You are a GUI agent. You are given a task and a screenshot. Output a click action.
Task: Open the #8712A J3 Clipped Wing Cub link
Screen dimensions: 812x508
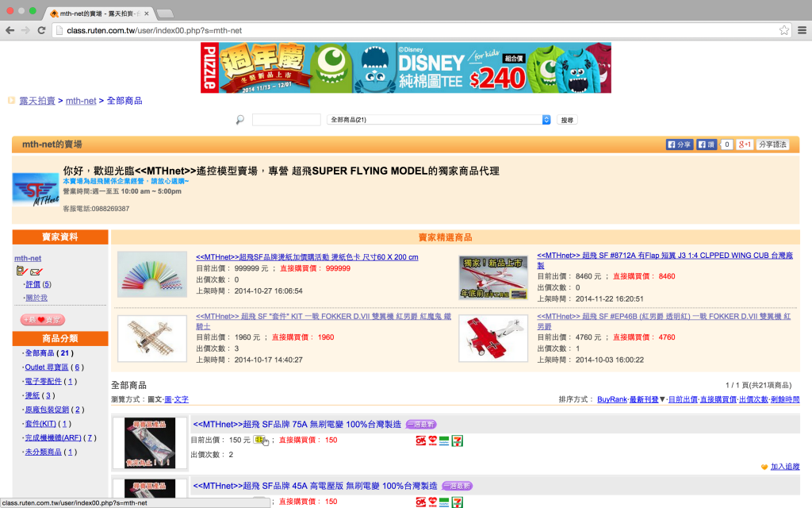point(665,260)
